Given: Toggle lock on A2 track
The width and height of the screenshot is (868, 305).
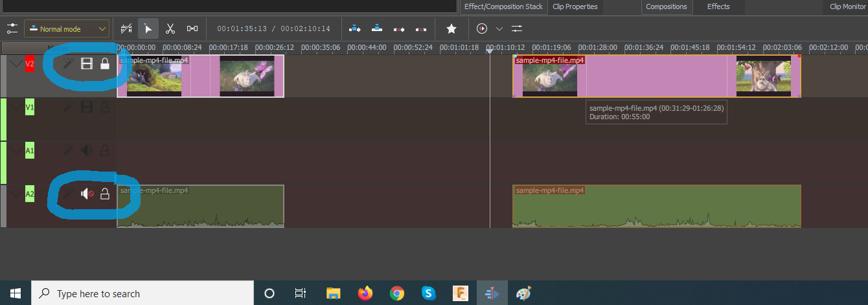Looking at the screenshot, I should click(x=104, y=194).
